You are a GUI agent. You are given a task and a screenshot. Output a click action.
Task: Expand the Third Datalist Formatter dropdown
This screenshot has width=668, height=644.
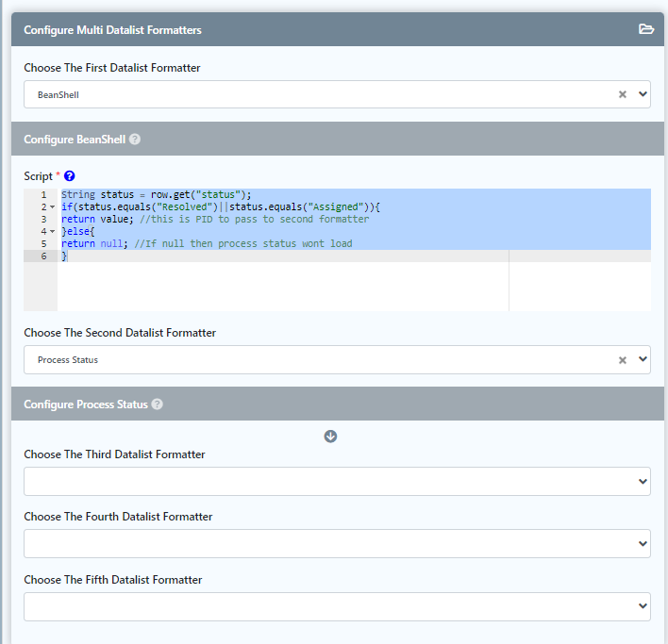pyautogui.click(x=337, y=481)
